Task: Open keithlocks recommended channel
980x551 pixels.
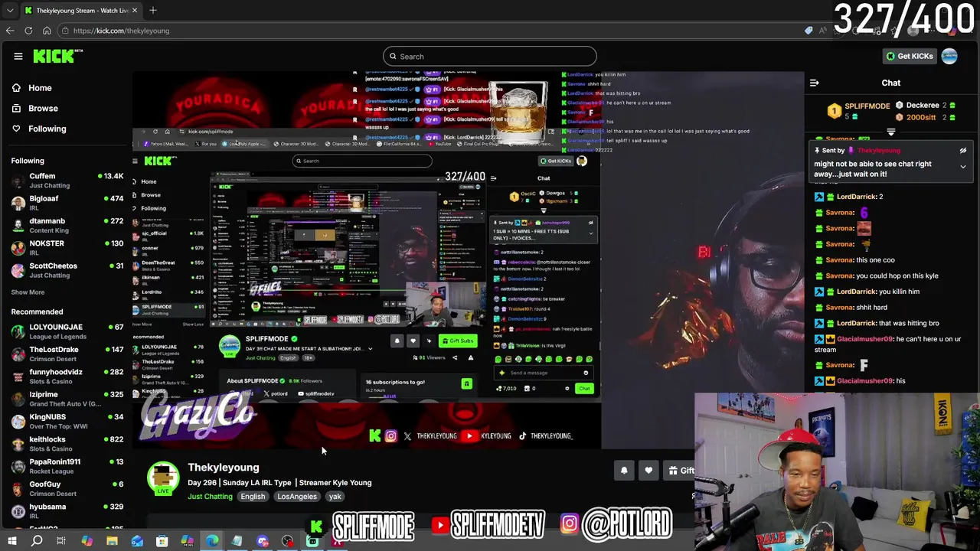Action: click(67, 444)
